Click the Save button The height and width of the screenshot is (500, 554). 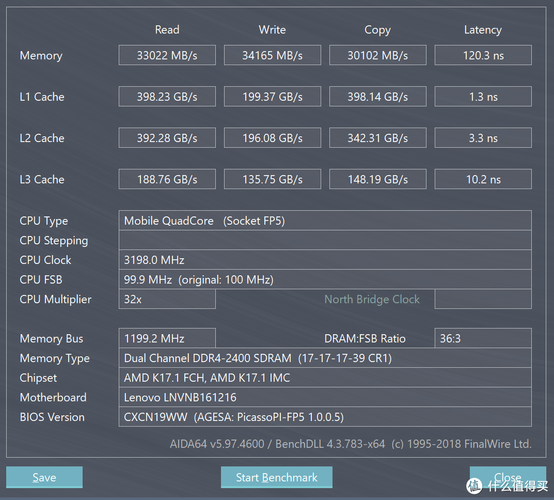click(x=44, y=477)
